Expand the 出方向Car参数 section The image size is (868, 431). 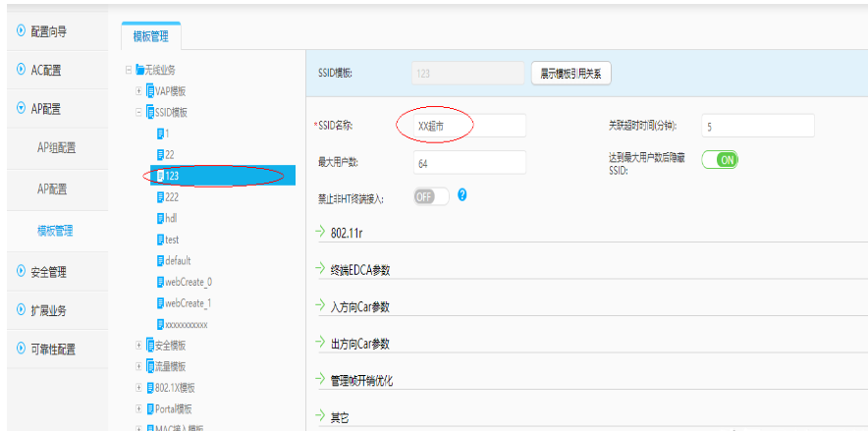coord(320,343)
